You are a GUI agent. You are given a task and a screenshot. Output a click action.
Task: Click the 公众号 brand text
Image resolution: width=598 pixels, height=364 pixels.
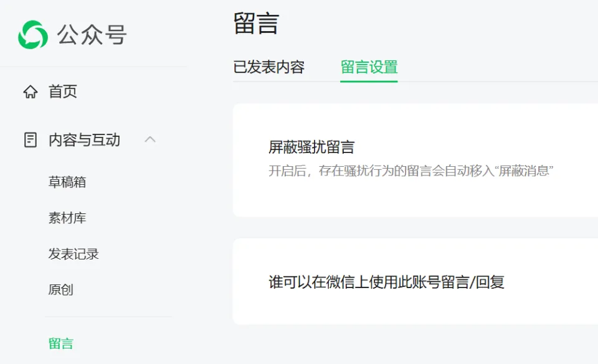(x=92, y=35)
